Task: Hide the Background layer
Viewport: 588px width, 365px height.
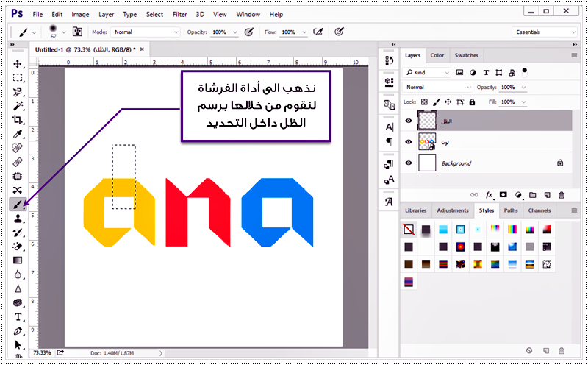Action: pyautogui.click(x=409, y=163)
